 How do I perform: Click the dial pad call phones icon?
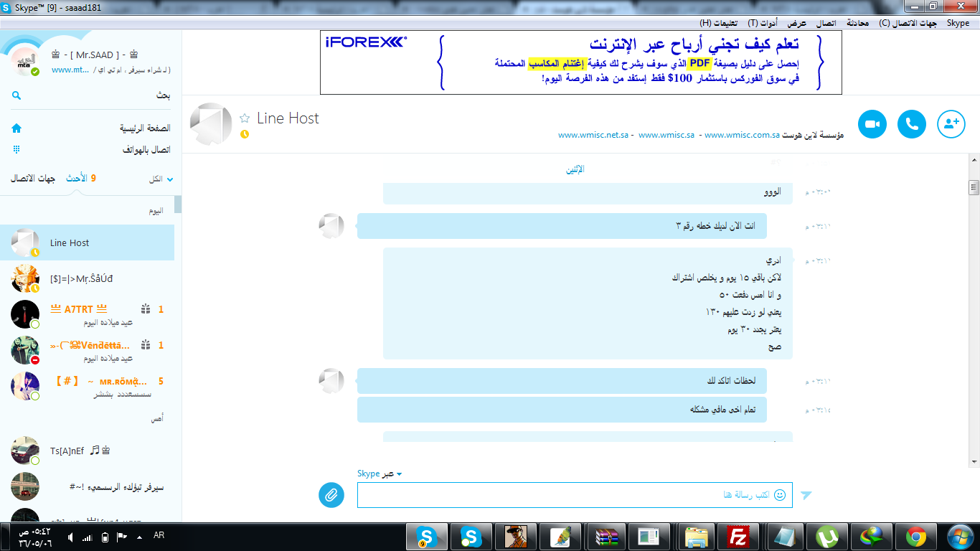pyautogui.click(x=17, y=150)
